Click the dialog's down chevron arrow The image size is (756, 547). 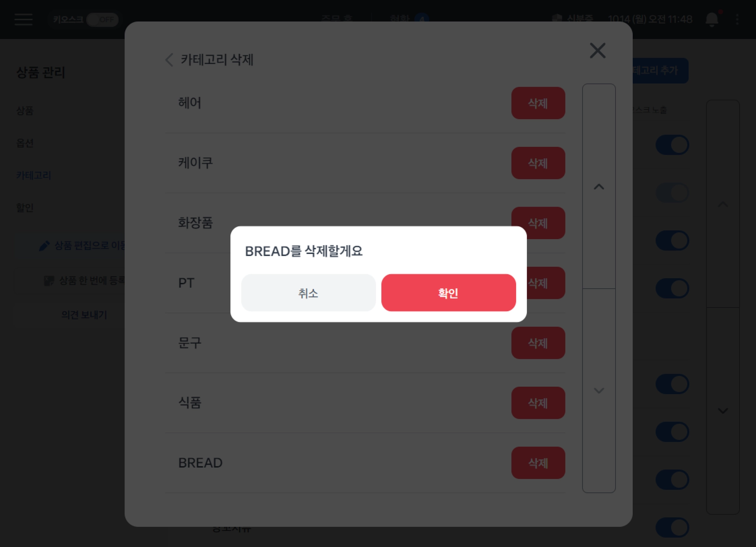pos(599,391)
